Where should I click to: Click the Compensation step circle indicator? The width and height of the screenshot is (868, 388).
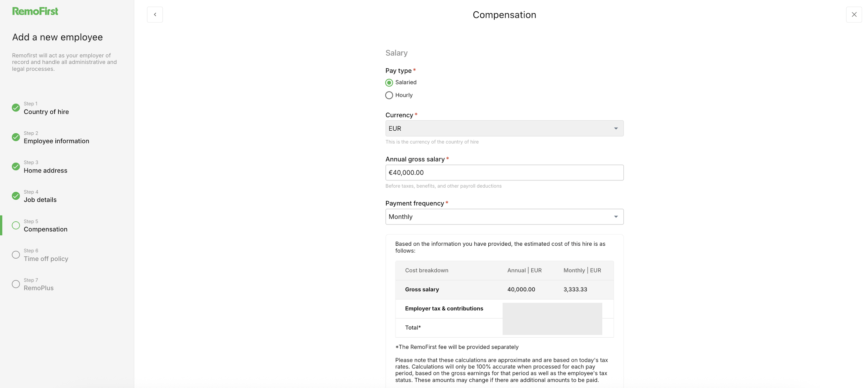point(16,226)
